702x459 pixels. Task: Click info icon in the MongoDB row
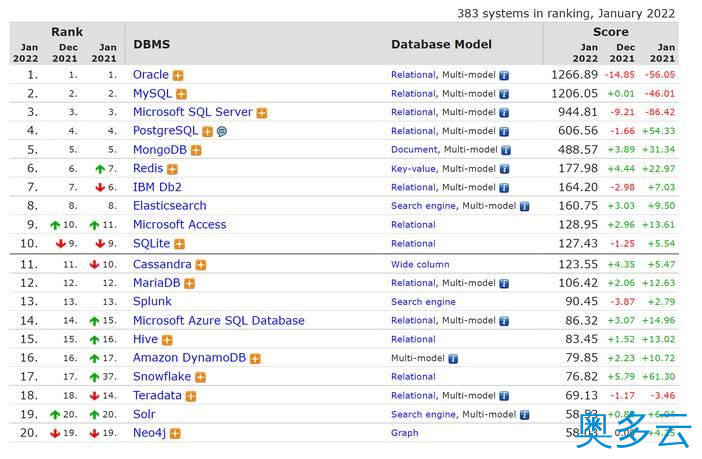tap(506, 150)
